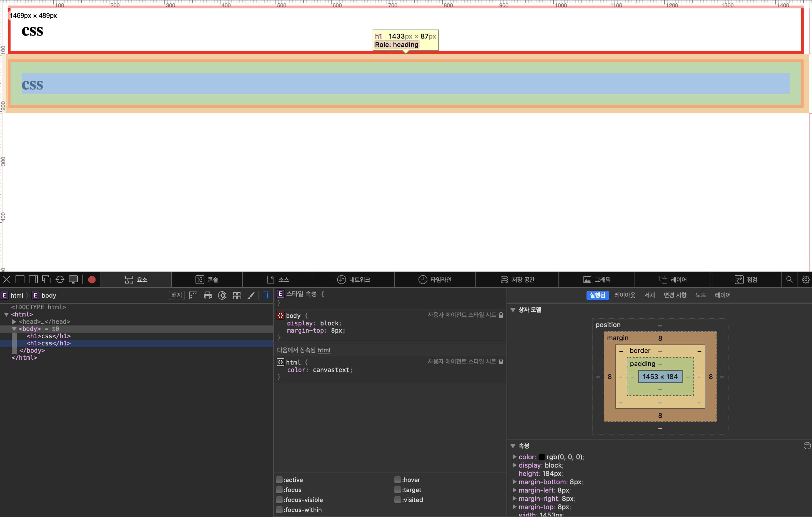This screenshot has height=517, width=812.
Task: Click the filter icon in the 속성 section
Action: pyautogui.click(x=807, y=446)
